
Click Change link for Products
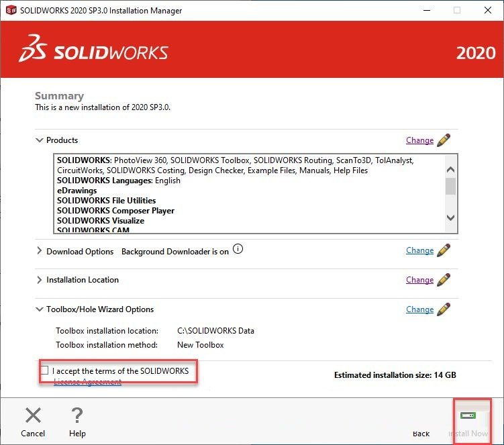point(420,140)
